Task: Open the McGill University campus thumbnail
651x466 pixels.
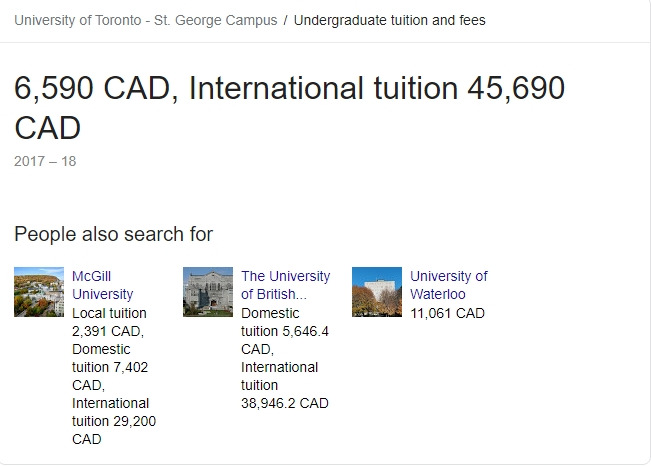Action: pos(39,291)
